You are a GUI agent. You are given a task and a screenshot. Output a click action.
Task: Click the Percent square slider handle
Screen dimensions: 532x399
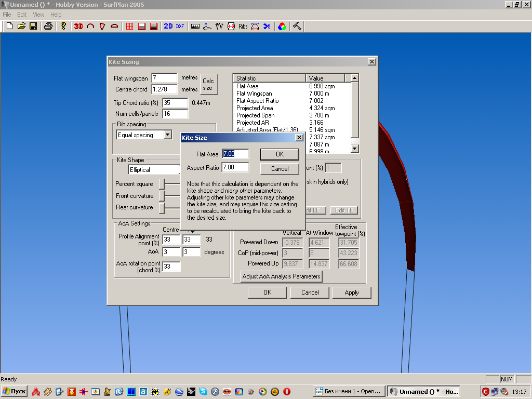click(x=162, y=184)
